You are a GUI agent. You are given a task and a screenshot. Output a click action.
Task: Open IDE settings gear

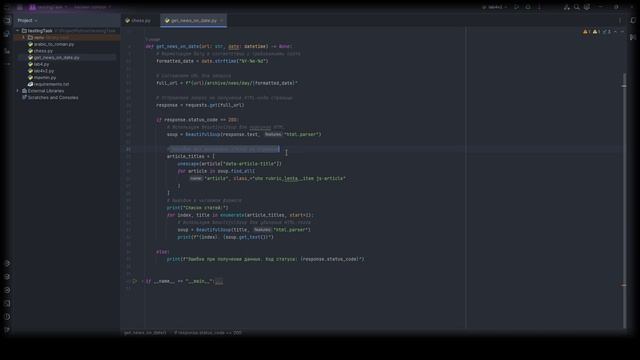tap(587, 7)
